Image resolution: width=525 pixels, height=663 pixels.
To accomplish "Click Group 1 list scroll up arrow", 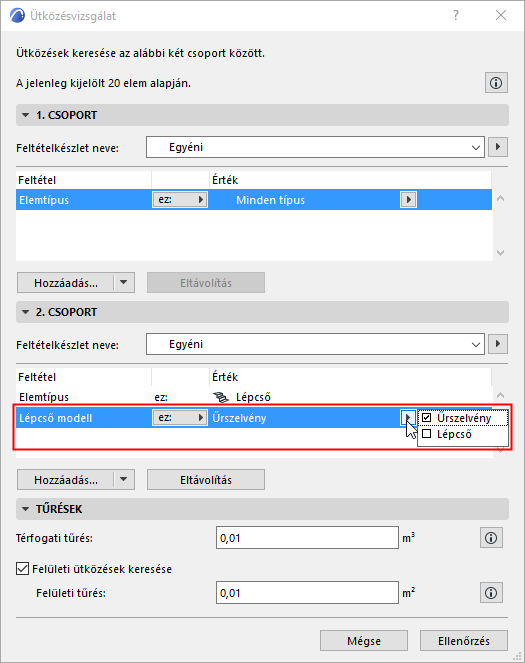I will coord(500,198).
